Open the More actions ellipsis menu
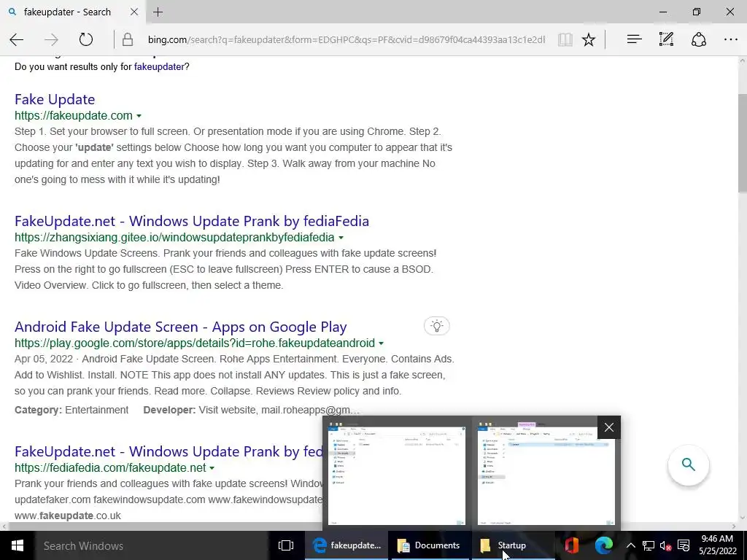The height and width of the screenshot is (560, 747). pyautogui.click(x=730, y=39)
